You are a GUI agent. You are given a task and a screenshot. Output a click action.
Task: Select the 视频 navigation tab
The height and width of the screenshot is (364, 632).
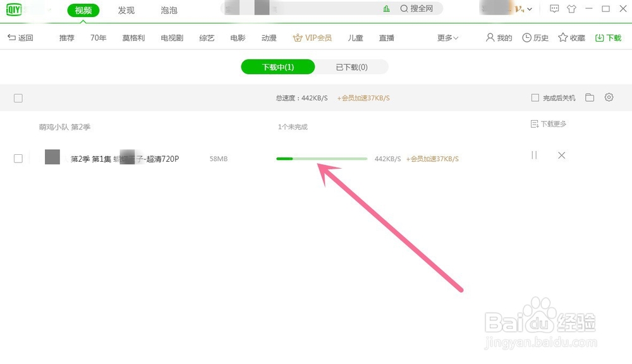click(x=83, y=9)
